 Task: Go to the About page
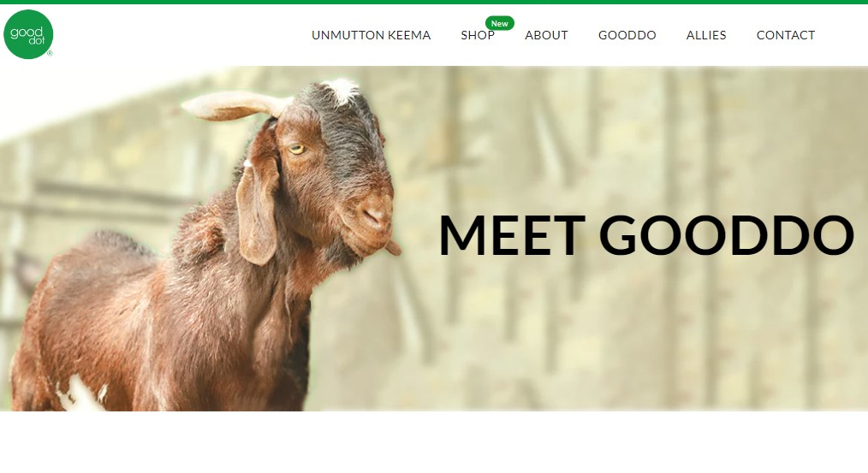point(546,35)
